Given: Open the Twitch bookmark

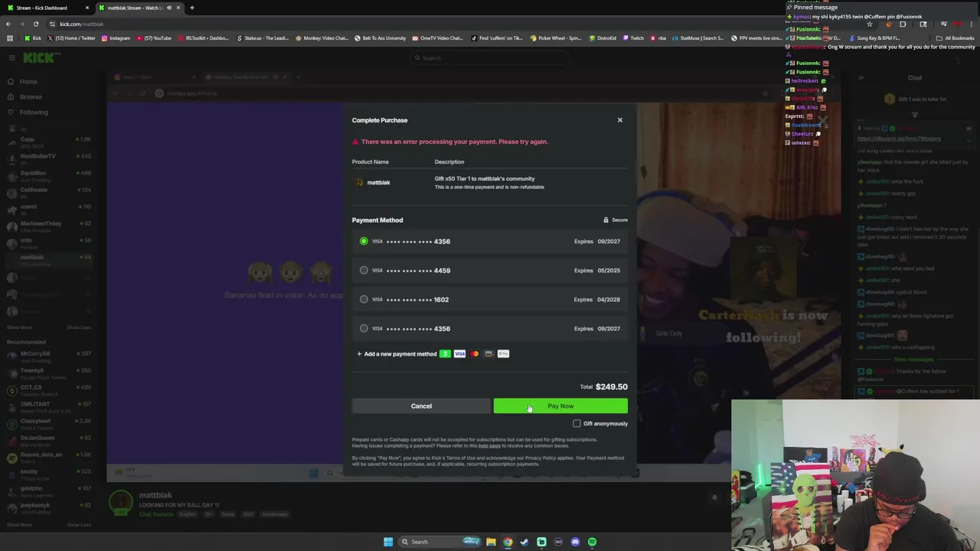Looking at the screenshot, I should 632,37.
